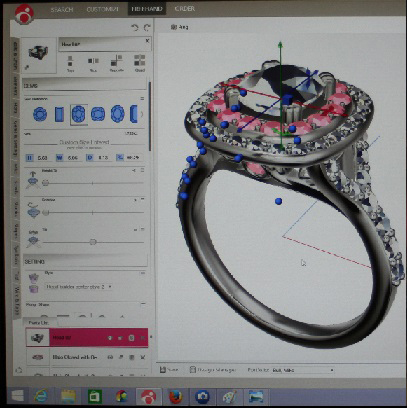Collapse the setting Style section
Viewport: 407px width, 408px height.
tap(143, 273)
